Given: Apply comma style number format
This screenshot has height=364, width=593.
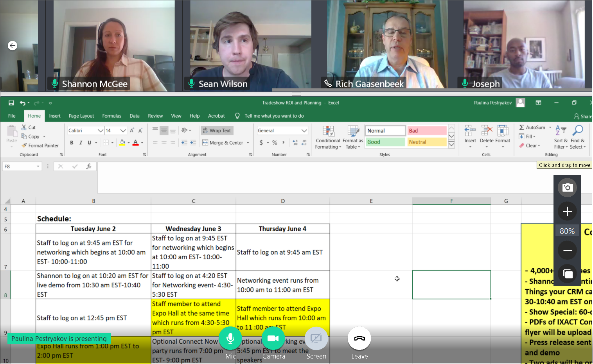Looking at the screenshot, I should (x=284, y=143).
